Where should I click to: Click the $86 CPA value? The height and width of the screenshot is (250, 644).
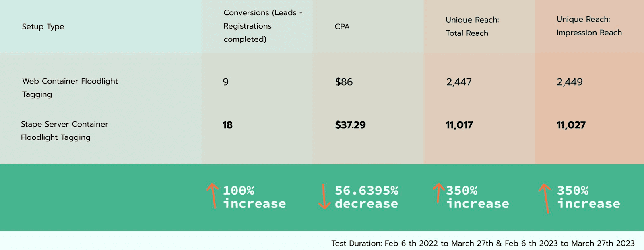[344, 82]
